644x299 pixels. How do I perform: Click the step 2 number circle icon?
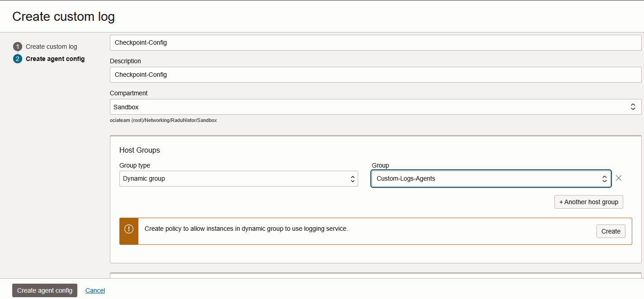[18, 59]
